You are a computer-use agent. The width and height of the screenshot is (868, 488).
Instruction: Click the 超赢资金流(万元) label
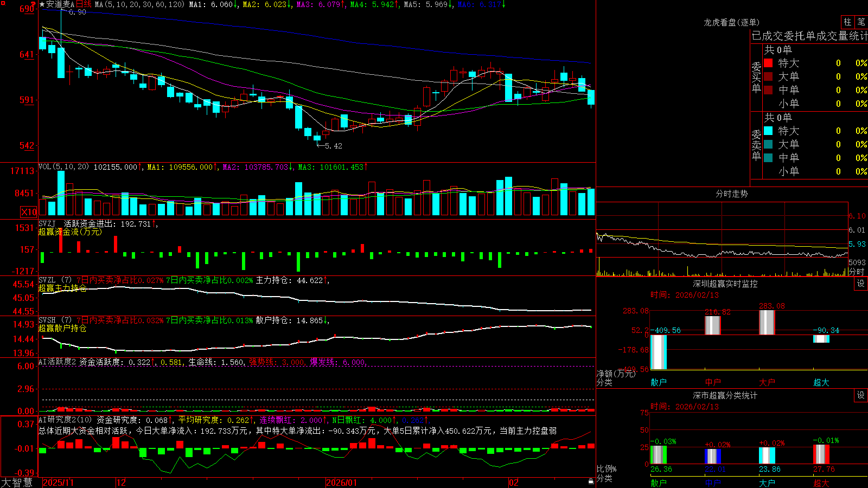[70, 232]
